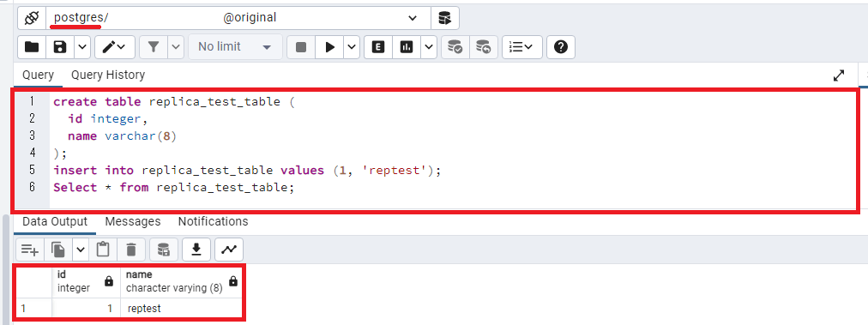Click the rollback transaction icon
Screen dimensions: 868x325
click(484, 47)
